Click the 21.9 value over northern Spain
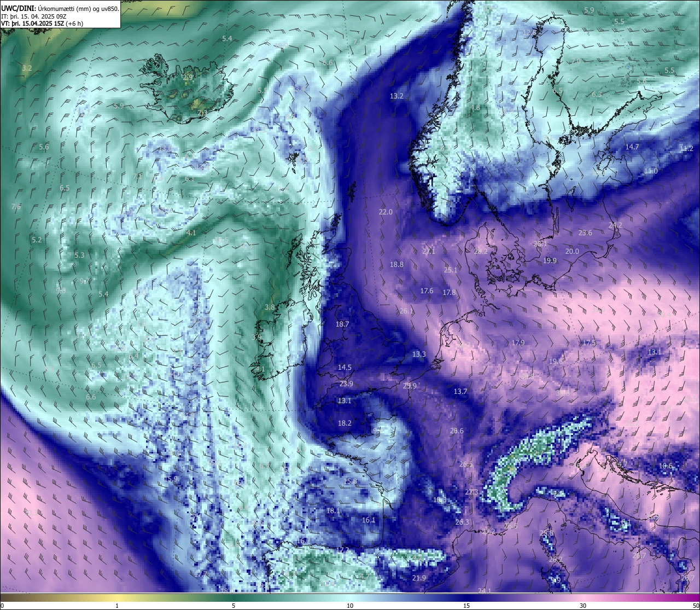 pos(419,578)
